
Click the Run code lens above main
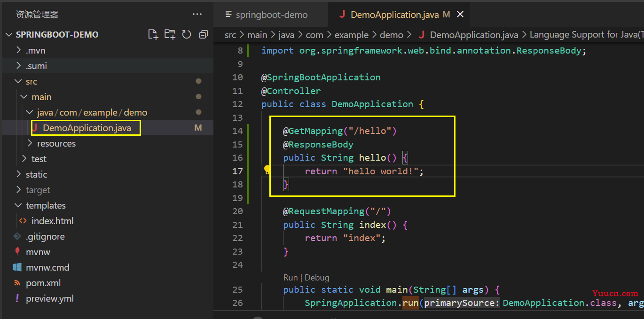click(x=291, y=278)
